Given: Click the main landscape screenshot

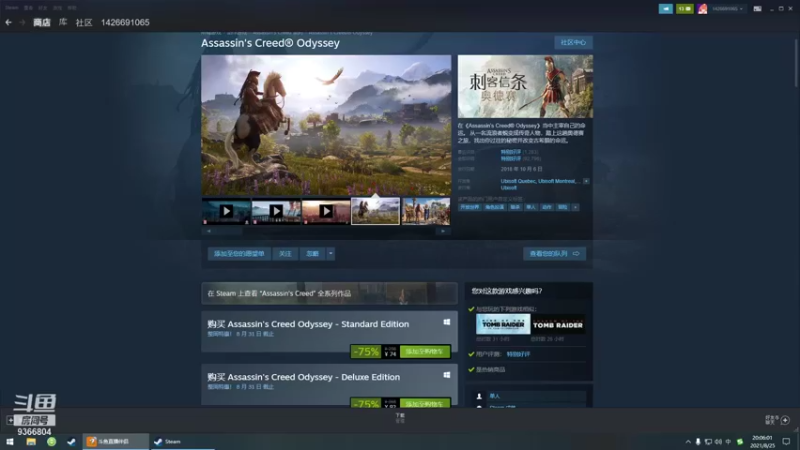Looking at the screenshot, I should click(326, 125).
